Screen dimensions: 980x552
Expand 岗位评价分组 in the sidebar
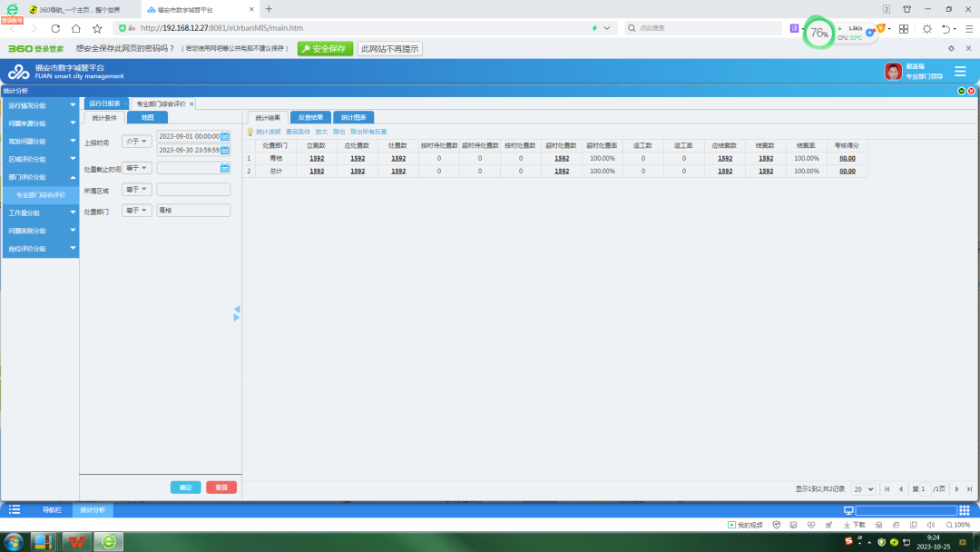[40, 249]
